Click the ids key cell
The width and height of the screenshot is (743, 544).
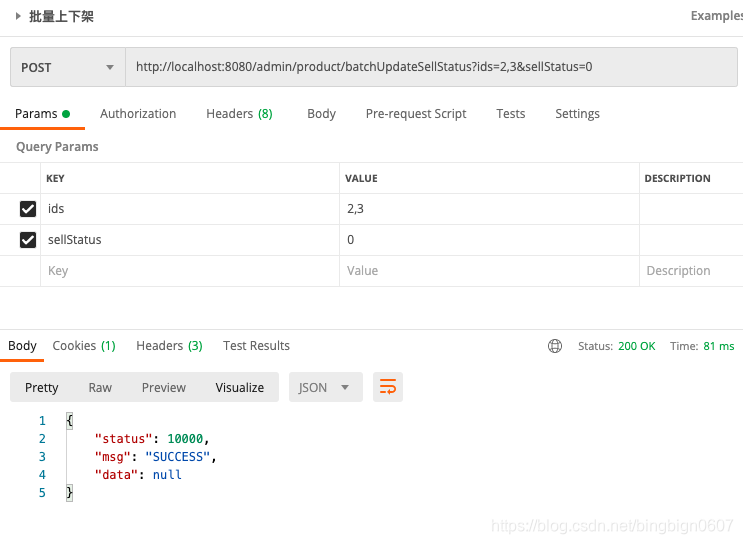pos(190,209)
